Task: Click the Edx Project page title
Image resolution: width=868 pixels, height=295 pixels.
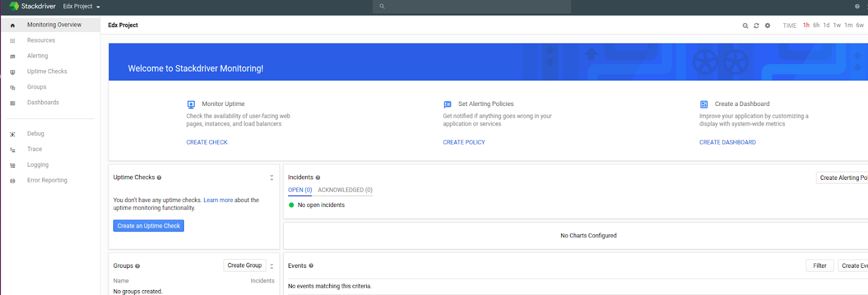Action: pyautogui.click(x=123, y=25)
